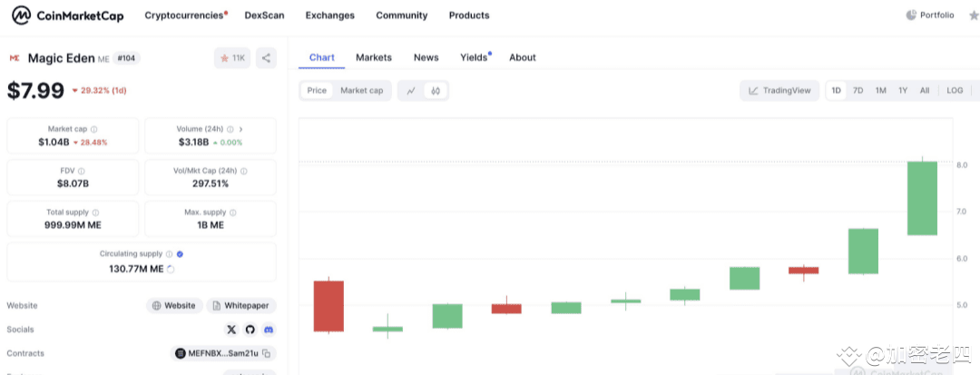Open the Community menu

[402, 15]
